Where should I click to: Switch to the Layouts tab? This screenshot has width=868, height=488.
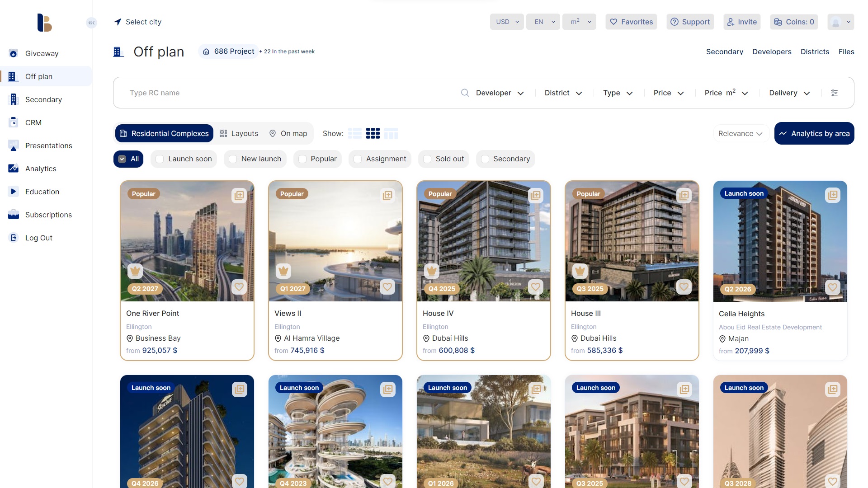tap(239, 133)
